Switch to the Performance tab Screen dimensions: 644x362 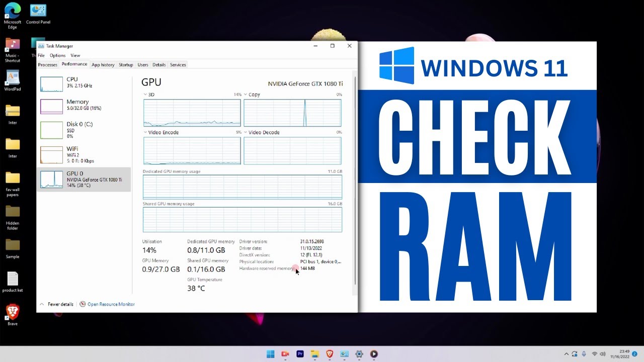74,64
